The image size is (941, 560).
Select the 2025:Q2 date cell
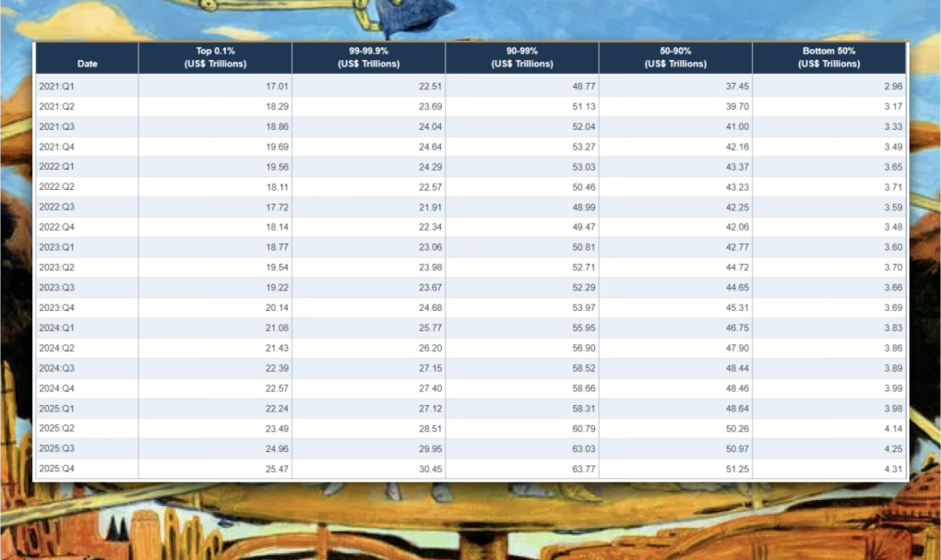point(87,428)
